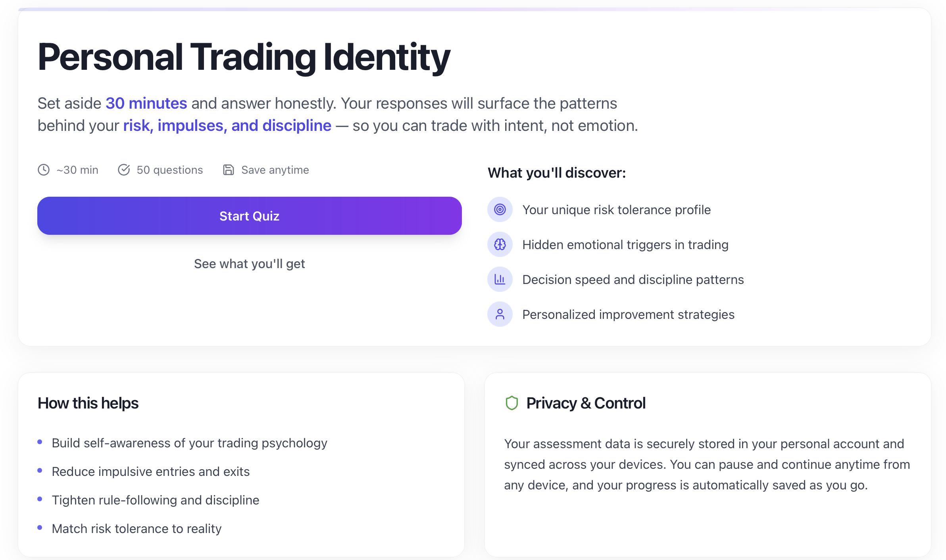Click the bar chart icon for discipline patterns
Screen dimensions: 946x560
(500, 279)
